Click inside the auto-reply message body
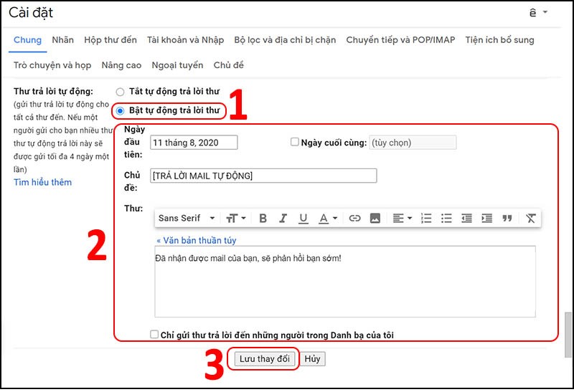Image resolution: width=574 pixels, height=392 pixels. coord(345,282)
